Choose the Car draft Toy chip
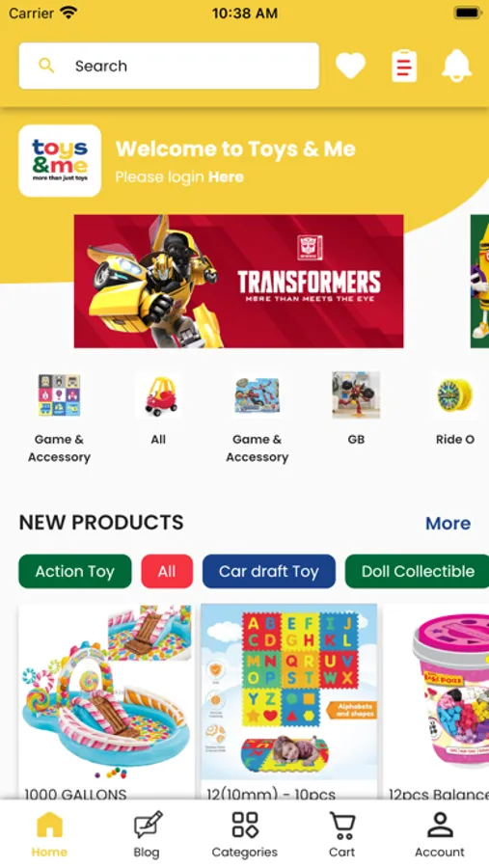 tap(268, 571)
